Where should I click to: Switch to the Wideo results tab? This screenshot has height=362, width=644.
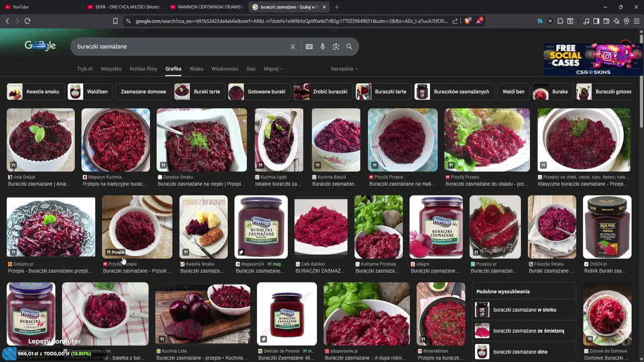pos(196,69)
